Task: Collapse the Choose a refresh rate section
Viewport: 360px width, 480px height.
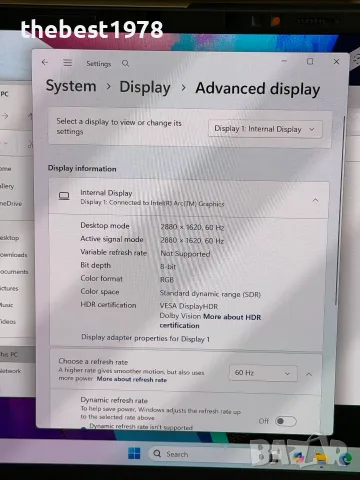Action: click(309, 374)
